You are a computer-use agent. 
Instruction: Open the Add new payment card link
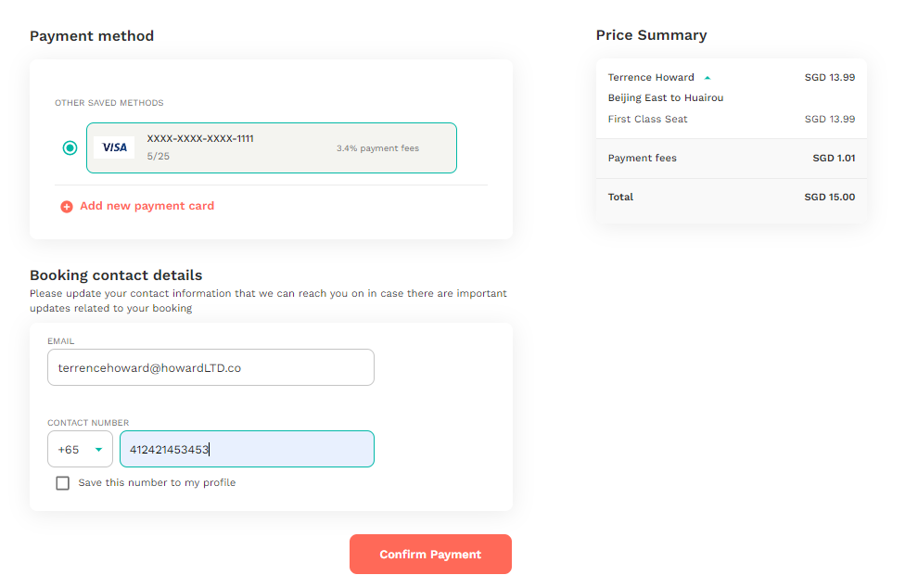(147, 206)
